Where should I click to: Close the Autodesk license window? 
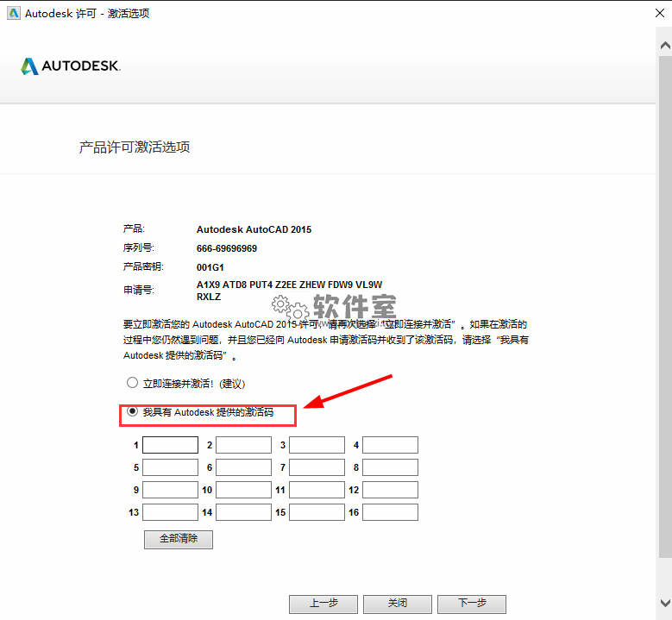point(660,13)
